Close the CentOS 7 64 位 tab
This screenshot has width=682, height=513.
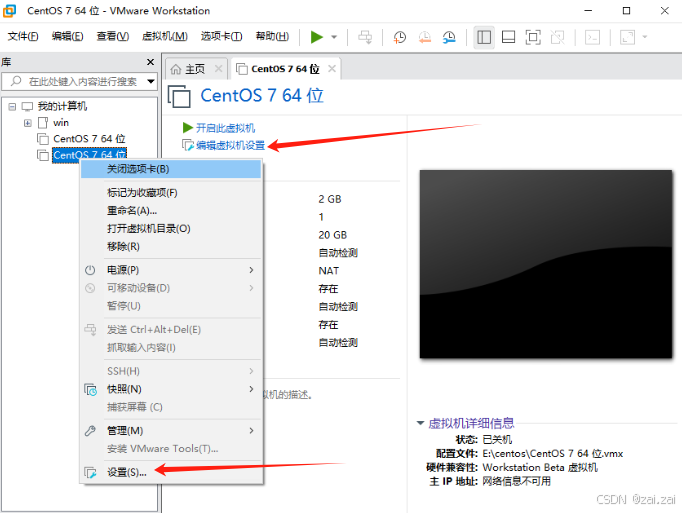(x=332, y=68)
